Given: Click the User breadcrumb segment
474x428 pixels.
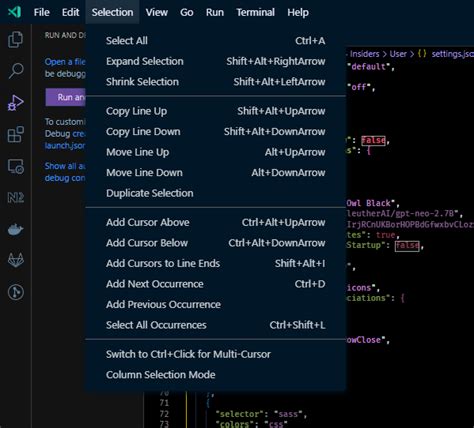Looking at the screenshot, I should [x=398, y=54].
